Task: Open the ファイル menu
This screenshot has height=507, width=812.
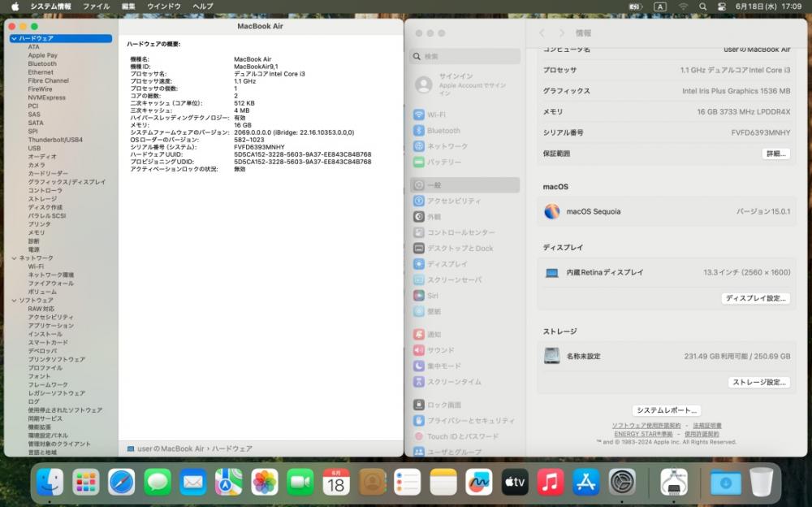Action: point(97,6)
